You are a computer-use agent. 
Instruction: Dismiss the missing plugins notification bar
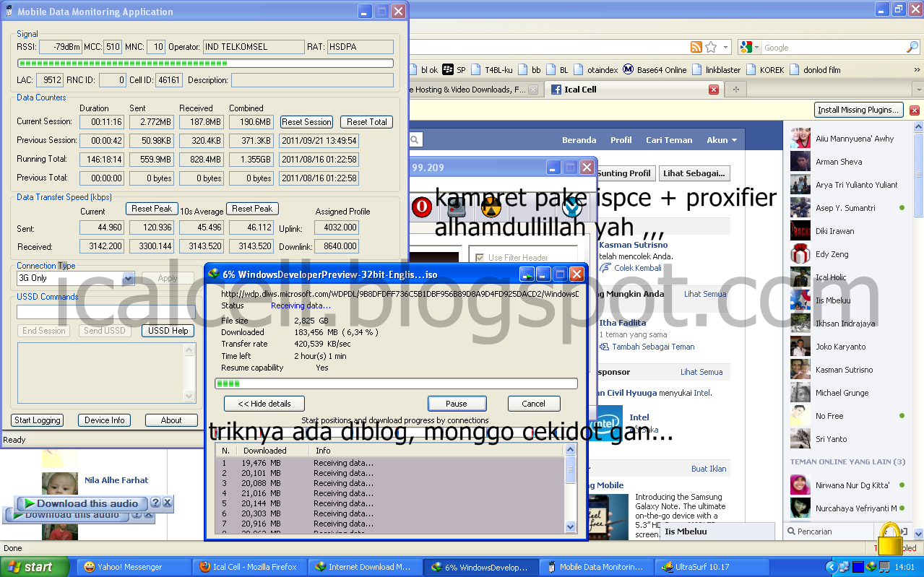(915, 110)
